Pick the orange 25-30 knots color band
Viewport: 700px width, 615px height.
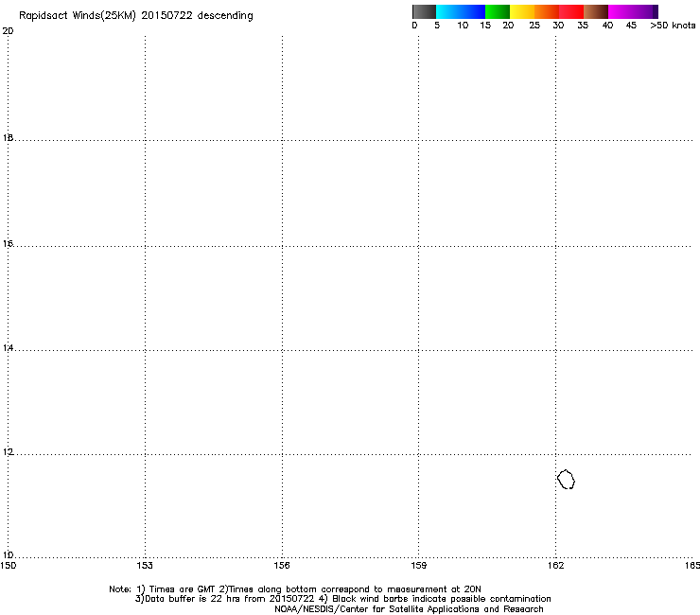(547, 11)
